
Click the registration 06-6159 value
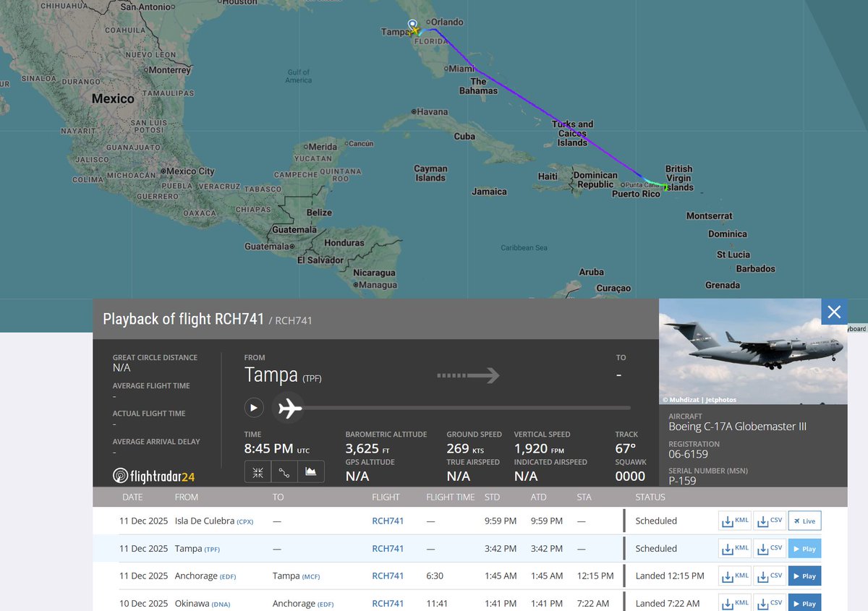tap(688, 454)
